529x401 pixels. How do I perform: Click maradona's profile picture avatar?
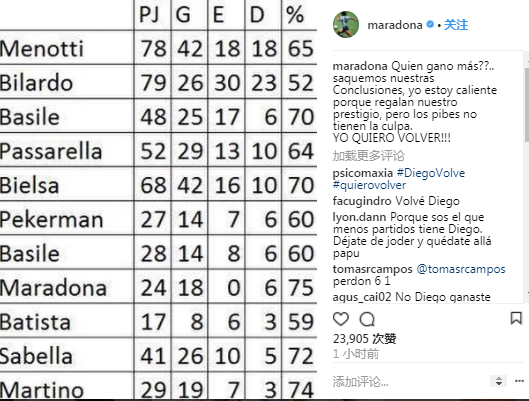[346, 24]
